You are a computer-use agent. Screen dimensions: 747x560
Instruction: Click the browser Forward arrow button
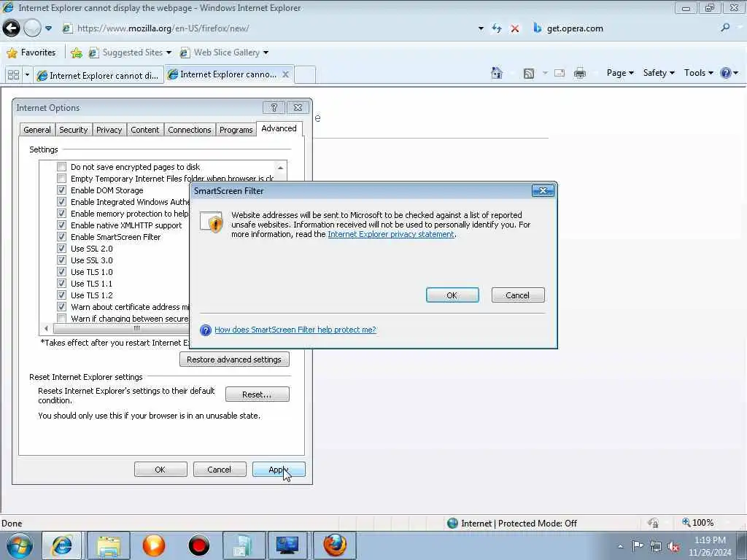coord(32,28)
